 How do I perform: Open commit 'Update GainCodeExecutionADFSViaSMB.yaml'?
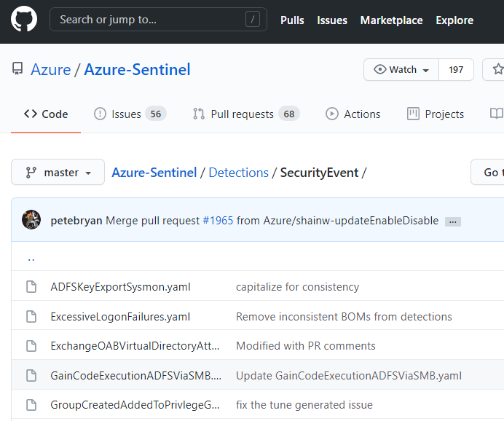click(349, 375)
